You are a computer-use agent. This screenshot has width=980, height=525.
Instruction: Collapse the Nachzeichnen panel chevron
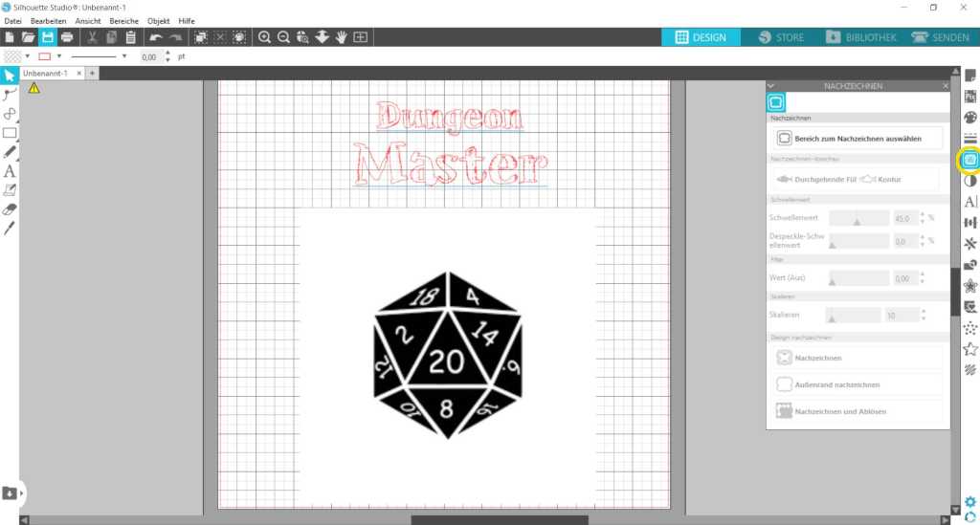pyautogui.click(x=770, y=85)
